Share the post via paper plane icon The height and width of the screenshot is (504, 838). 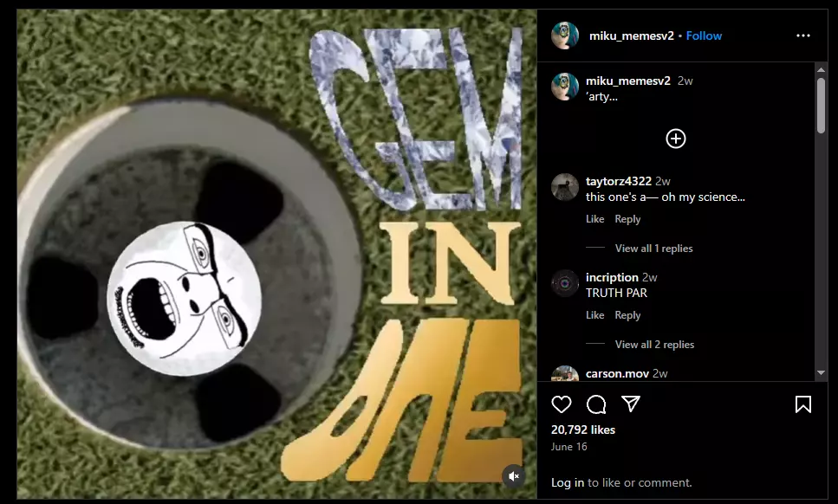(631, 404)
